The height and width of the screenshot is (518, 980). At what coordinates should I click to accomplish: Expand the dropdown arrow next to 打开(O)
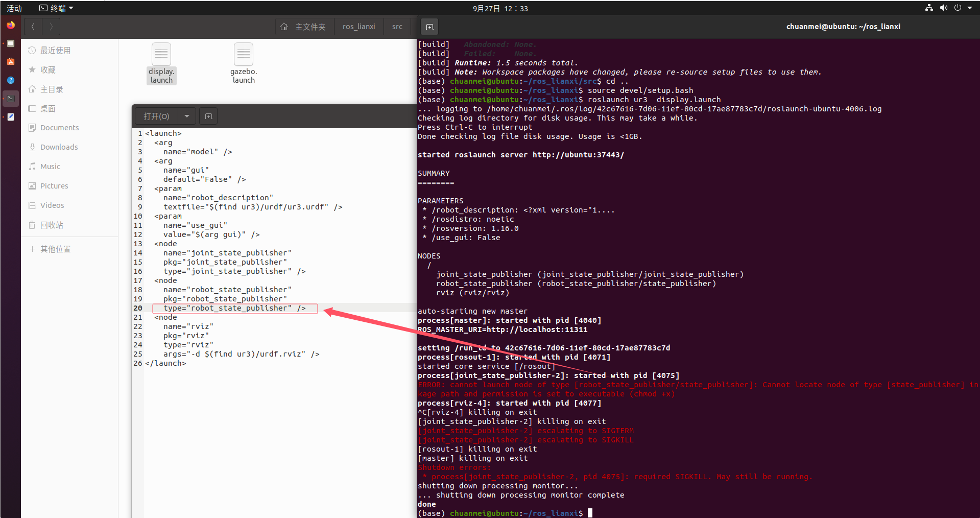point(187,116)
